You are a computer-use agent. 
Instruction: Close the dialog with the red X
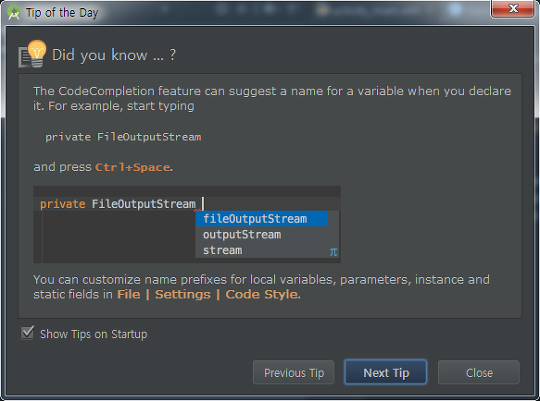(x=513, y=9)
